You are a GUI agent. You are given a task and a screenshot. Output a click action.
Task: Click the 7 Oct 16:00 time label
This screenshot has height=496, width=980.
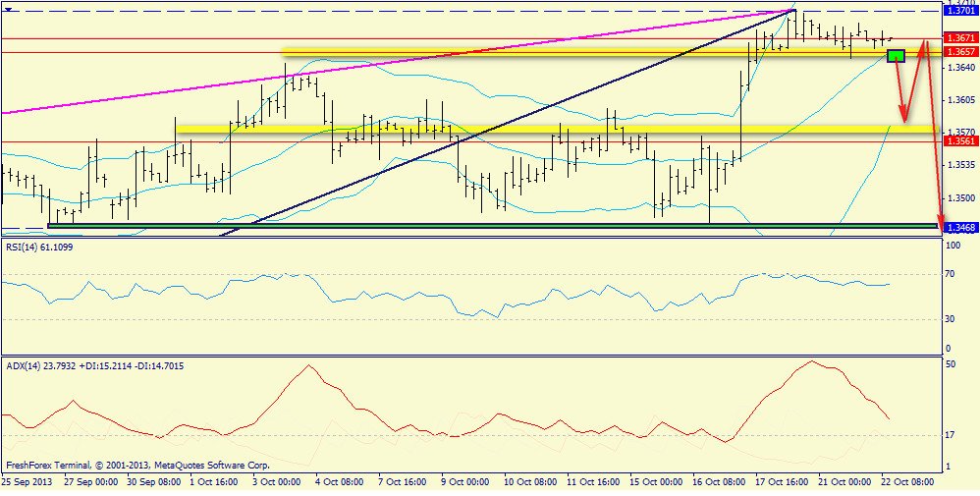[x=404, y=482]
